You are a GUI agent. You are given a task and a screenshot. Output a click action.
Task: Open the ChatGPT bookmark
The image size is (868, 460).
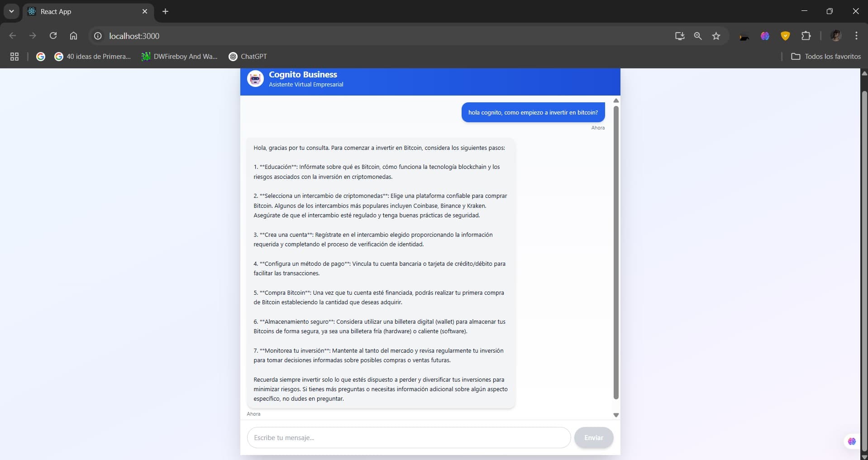[248, 57]
